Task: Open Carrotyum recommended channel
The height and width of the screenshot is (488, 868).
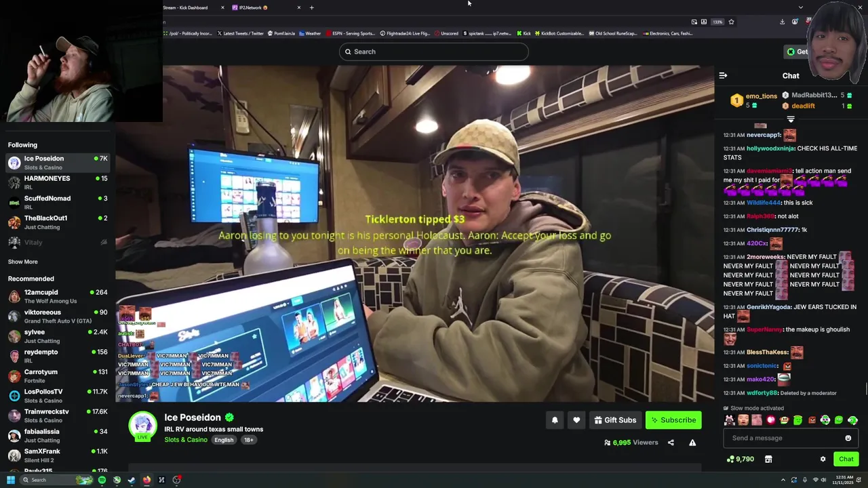Action: 58,375
